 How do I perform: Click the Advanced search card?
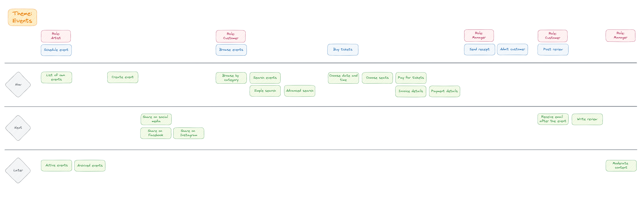point(300,91)
